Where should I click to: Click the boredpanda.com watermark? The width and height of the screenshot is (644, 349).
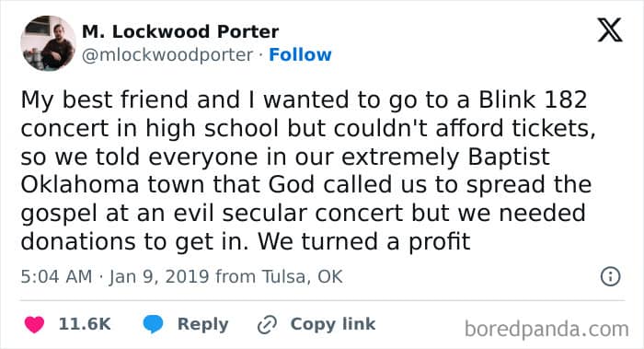click(x=546, y=330)
